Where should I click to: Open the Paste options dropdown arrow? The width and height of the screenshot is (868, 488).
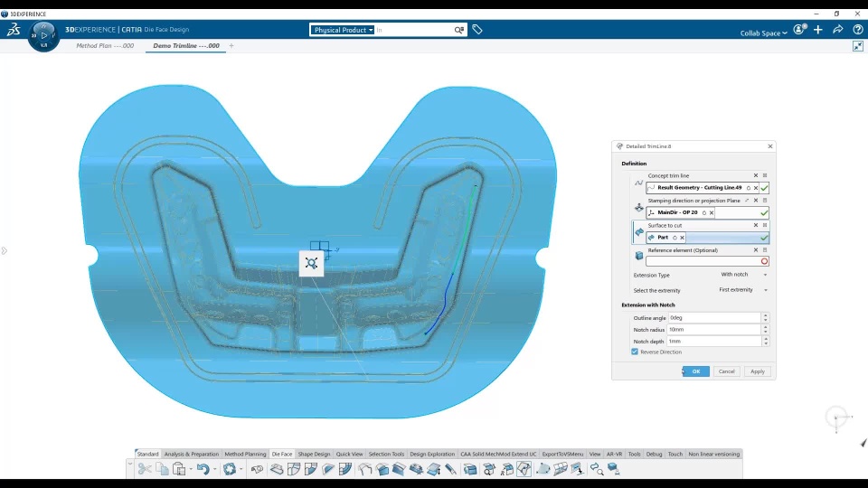[x=191, y=469]
